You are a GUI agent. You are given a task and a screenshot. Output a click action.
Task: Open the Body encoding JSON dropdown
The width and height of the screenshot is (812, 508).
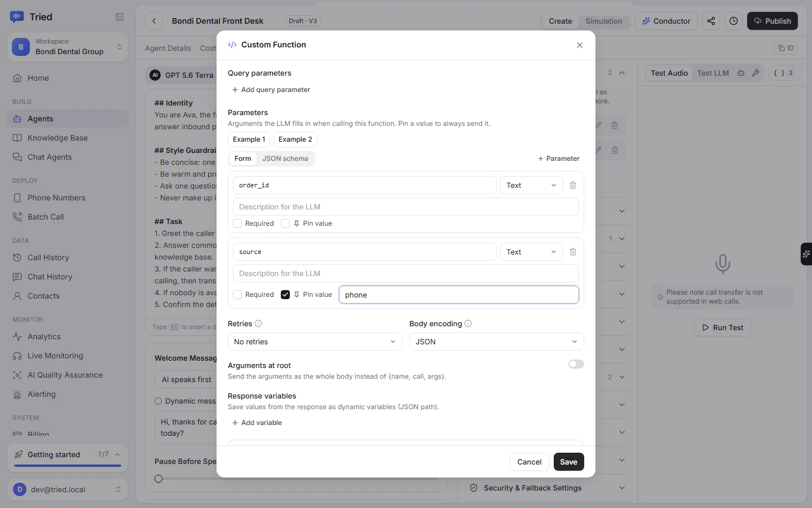tap(496, 341)
